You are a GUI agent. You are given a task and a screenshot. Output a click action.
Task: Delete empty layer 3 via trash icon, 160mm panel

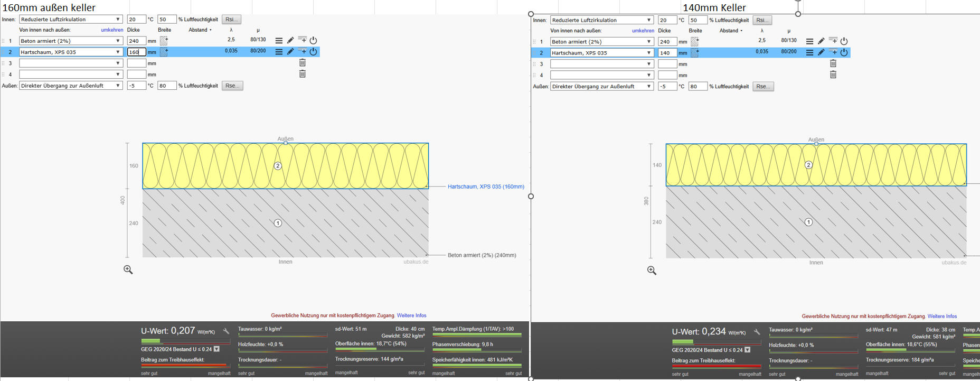pos(303,63)
